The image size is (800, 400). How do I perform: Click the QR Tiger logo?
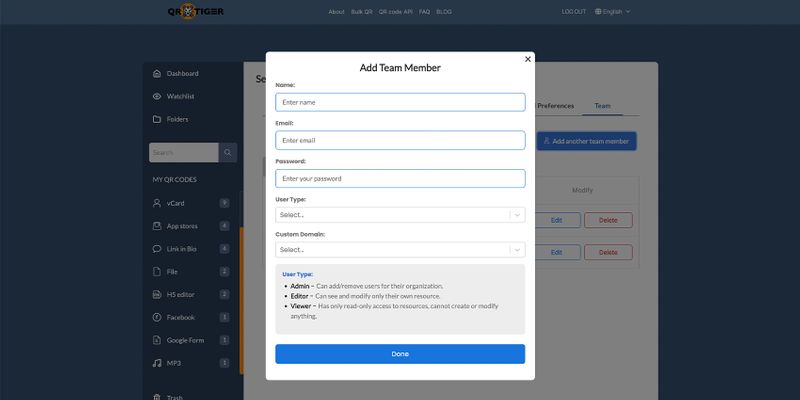click(195, 11)
